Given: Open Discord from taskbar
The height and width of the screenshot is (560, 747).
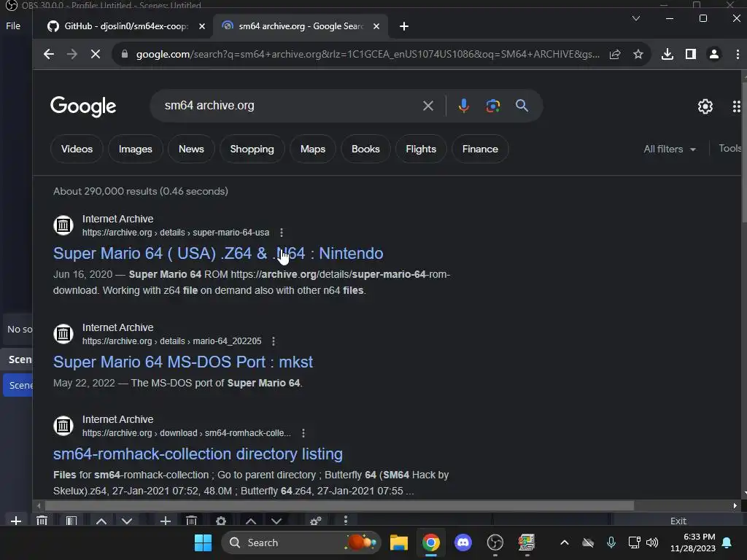Looking at the screenshot, I should click(462, 542).
